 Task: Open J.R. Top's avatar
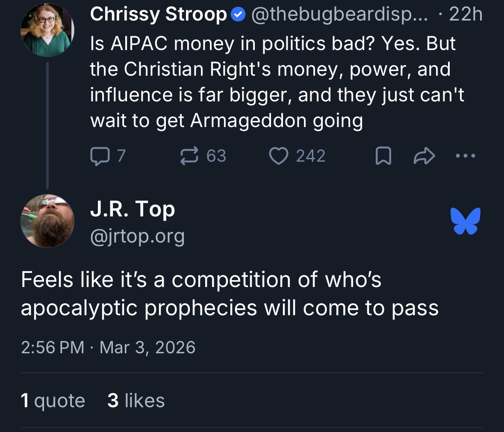pyautogui.click(x=47, y=221)
